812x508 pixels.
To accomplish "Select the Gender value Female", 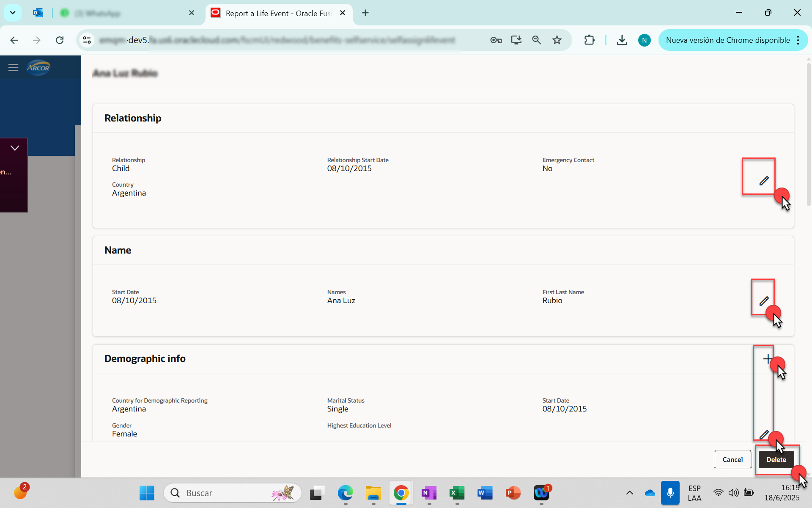I will pyautogui.click(x=124, y=434).
